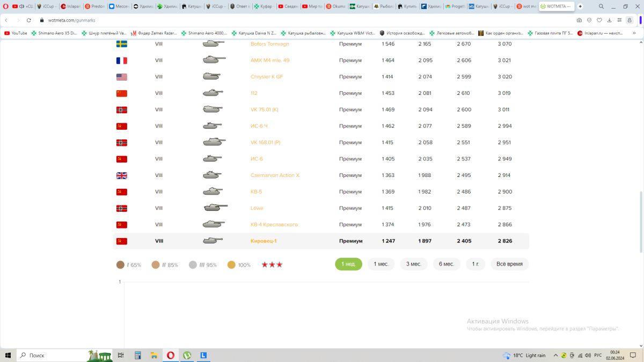Reload the wotmeta.com page
The height and width of the screenshot is (362, 644).
coord(28,20)
